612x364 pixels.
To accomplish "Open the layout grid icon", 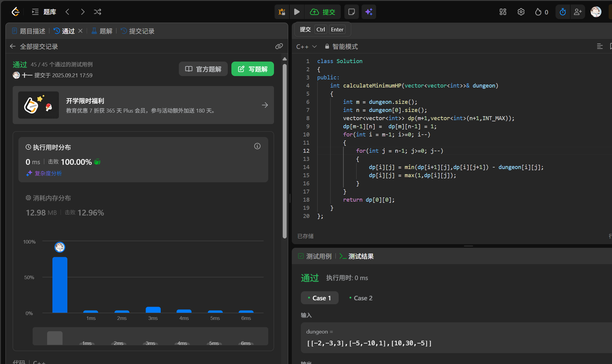I will click(503, 12).
